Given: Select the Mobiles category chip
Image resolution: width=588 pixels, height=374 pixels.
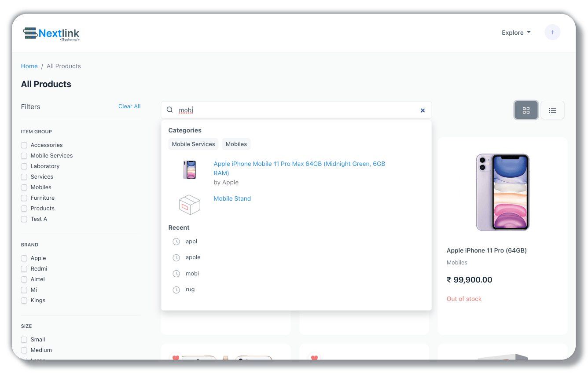Looking at the screenshot, I should [236, 144].
